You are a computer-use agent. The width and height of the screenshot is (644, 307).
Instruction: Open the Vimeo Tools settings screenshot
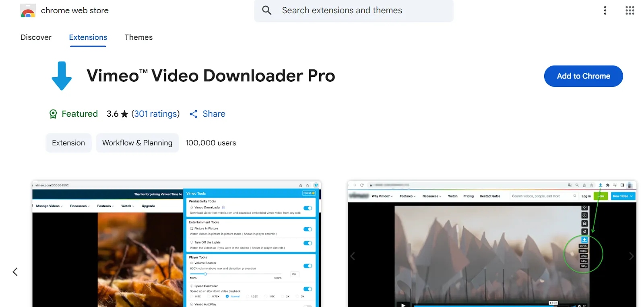pos(176,244)
